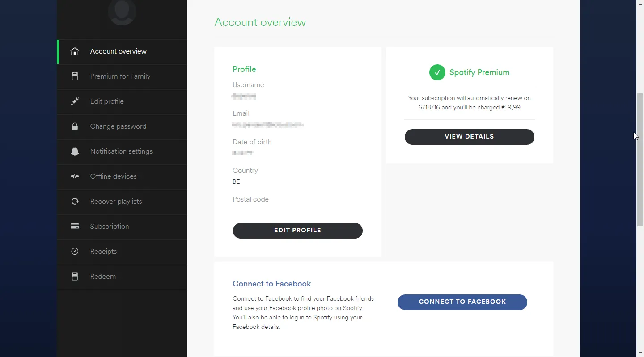Click the Country label in Profile

245,171
